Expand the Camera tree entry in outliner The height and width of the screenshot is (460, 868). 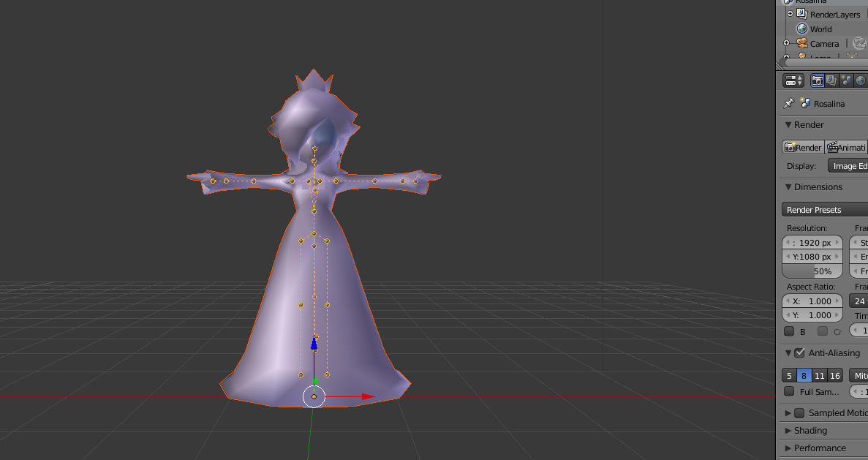point(787,43)
